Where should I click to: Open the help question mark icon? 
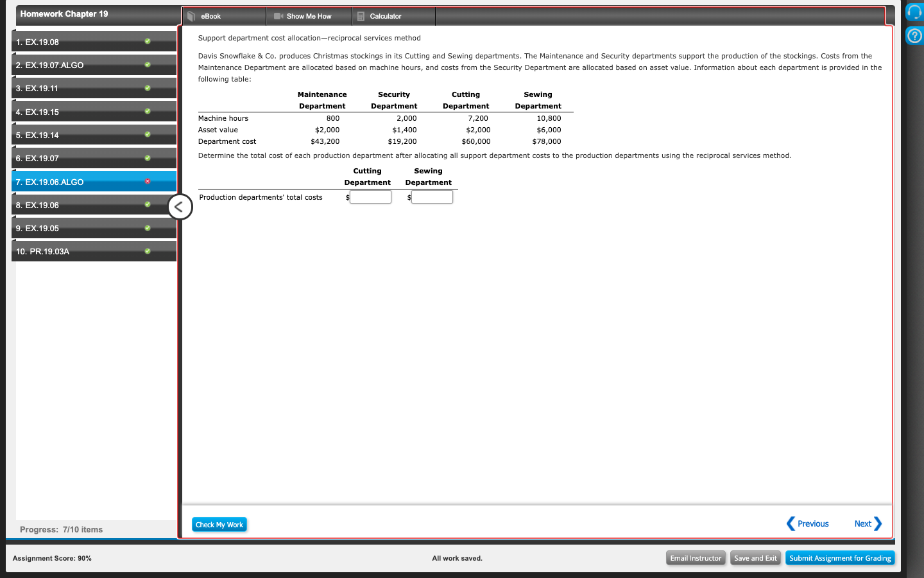point(914,35)
